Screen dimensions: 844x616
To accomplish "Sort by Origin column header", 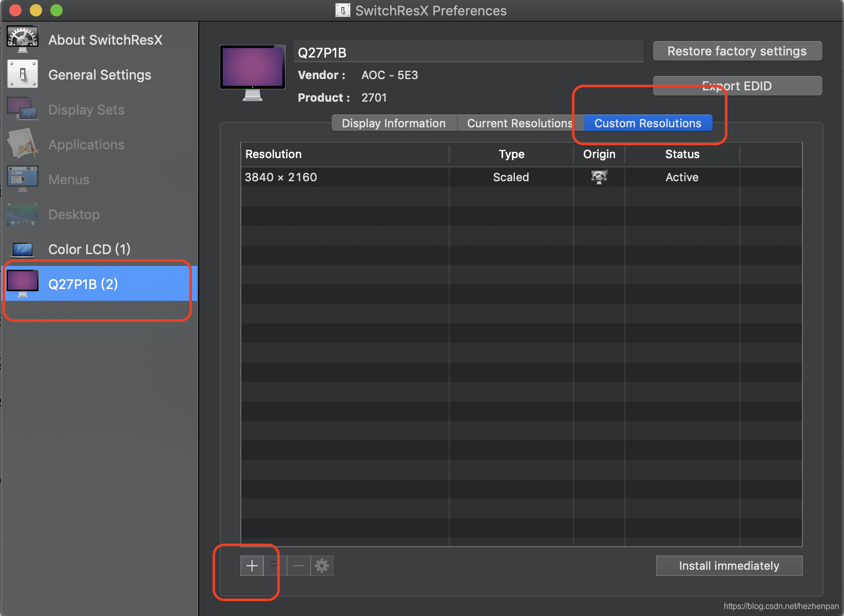I will (599, 154).
